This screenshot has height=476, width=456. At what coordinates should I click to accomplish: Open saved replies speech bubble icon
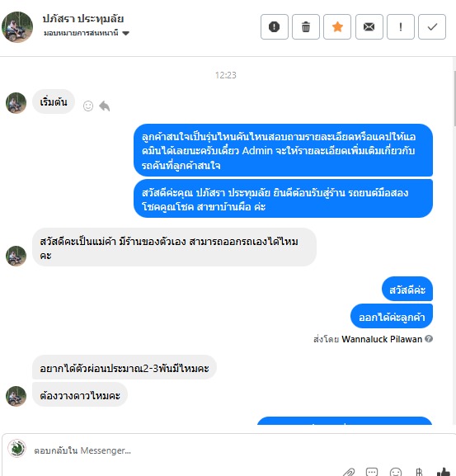click(x=372, y=472)
